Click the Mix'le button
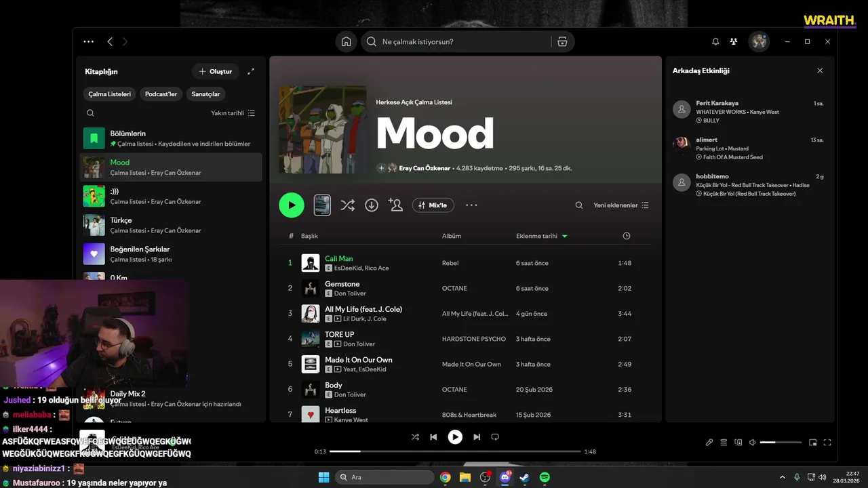 click(x=433, y=205)
